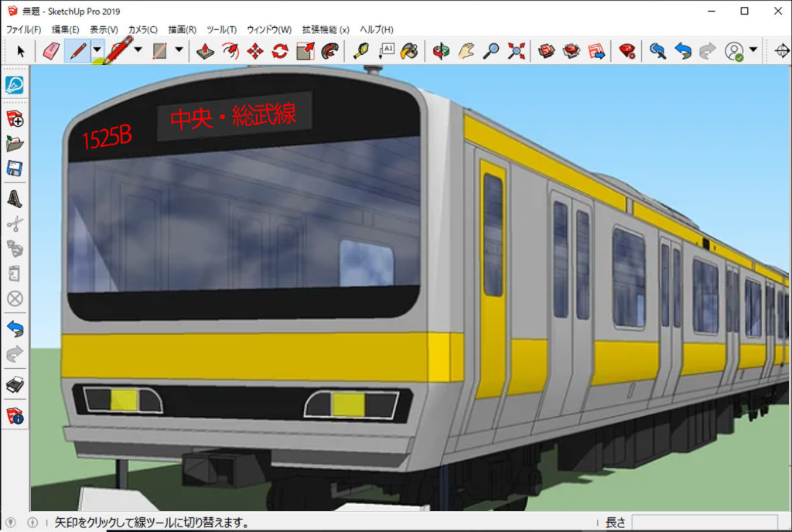Viewport: 792px width, 532px height.
Task: Select the Text label tool
Action: coord(386,51)
